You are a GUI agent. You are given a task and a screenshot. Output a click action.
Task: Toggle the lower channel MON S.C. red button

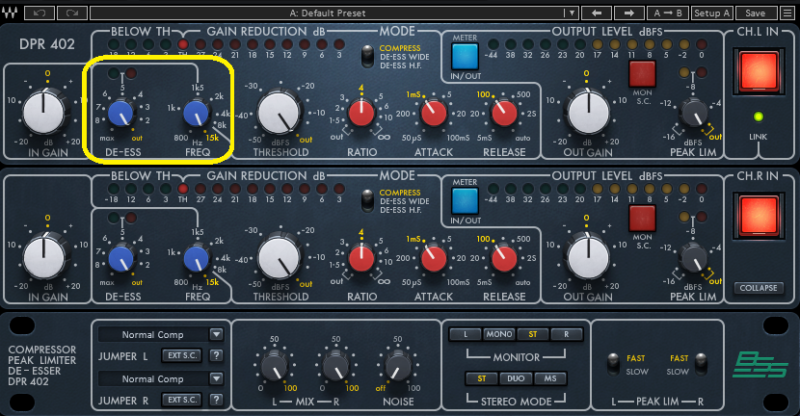[640, 216]
